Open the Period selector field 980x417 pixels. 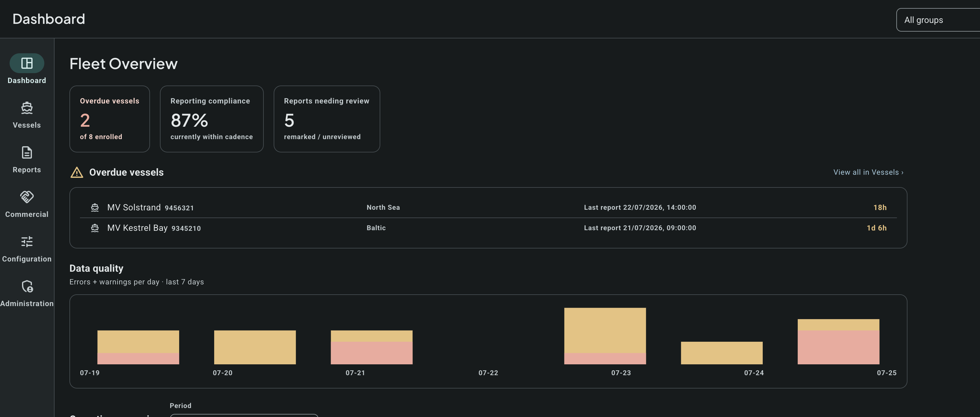244,415
